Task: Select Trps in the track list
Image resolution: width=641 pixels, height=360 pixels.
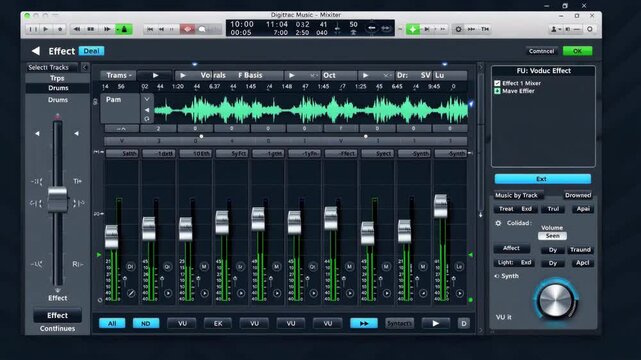Action: (57, 78)
